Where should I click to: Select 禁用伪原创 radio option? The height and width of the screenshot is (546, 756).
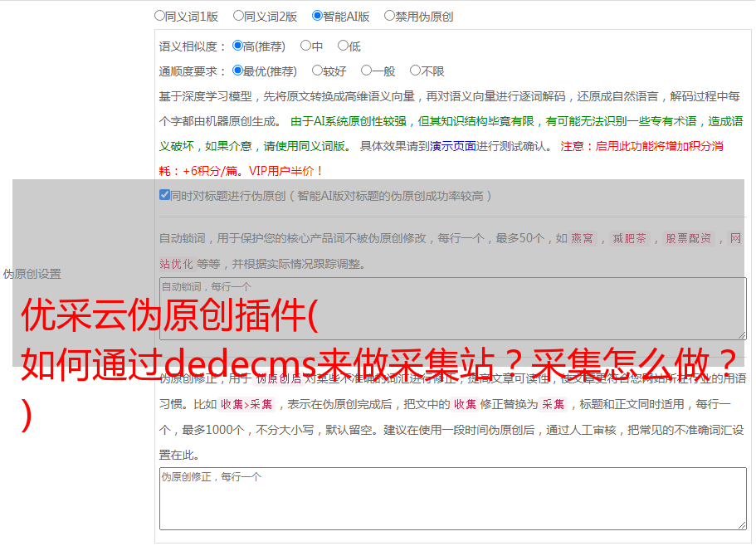[389, 16]
